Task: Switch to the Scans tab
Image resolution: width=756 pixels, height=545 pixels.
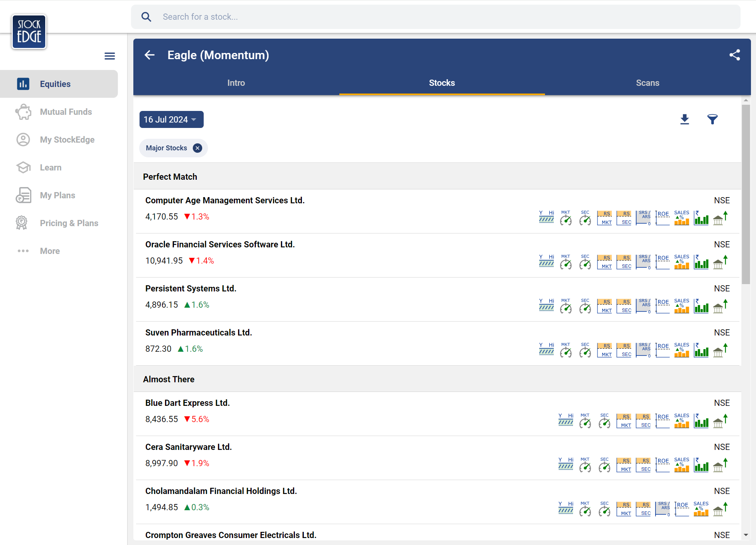Action: pos(647,83)
